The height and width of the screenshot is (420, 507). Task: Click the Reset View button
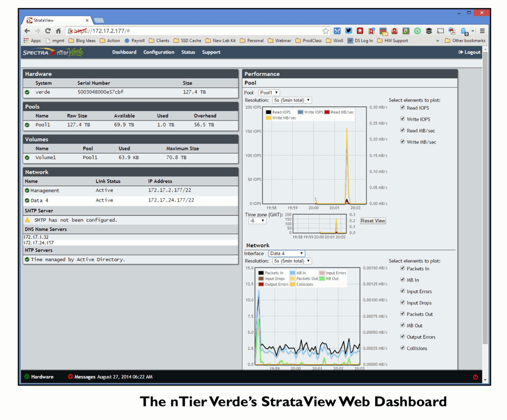click(373, 221)
